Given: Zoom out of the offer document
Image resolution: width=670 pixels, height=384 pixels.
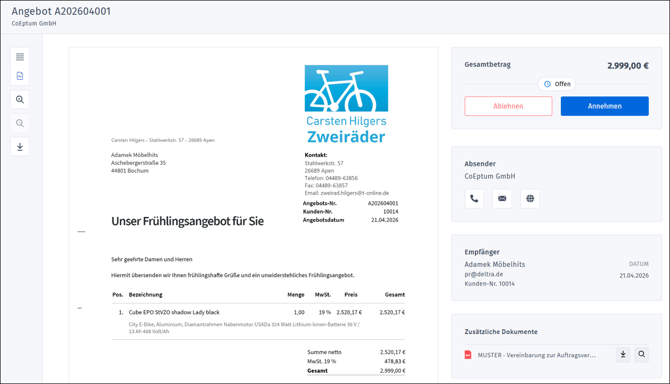Looking at the screenshot, I should point(20,123).
